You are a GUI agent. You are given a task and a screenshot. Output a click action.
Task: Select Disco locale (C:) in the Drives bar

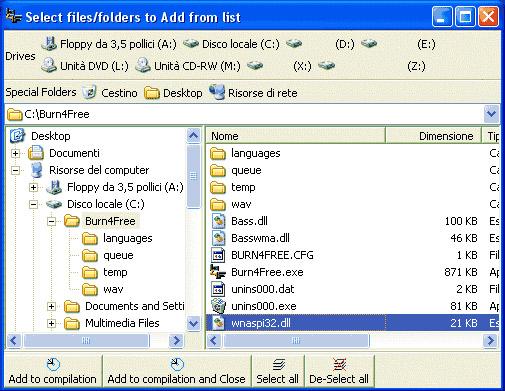pos(231,44)
